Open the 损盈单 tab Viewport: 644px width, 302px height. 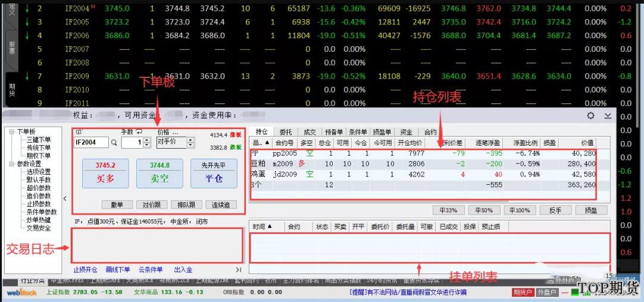[382, 132]
